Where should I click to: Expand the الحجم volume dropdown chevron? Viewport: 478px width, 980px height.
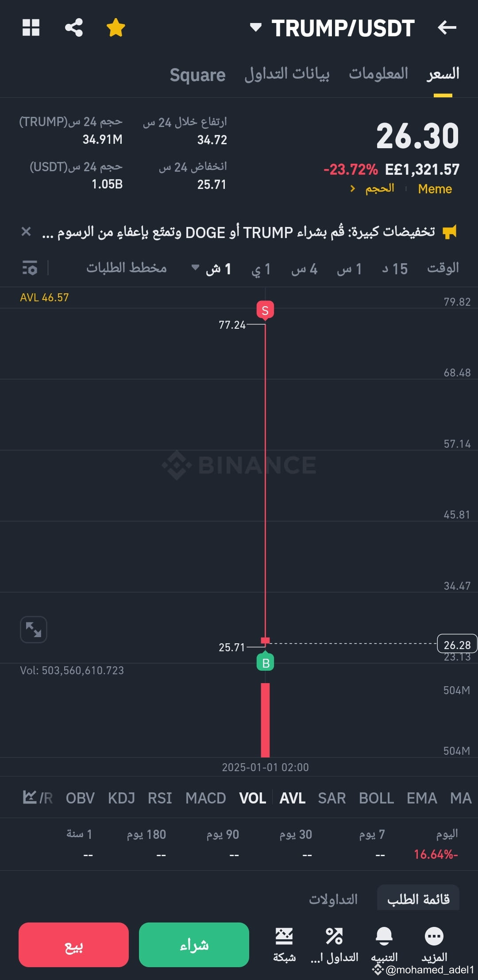[352, 188]
